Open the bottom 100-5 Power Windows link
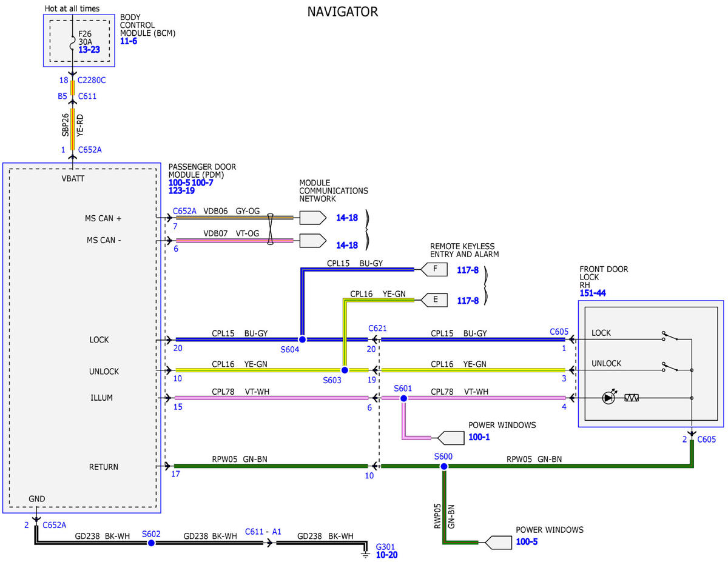The height and width of the screenshot is (562, 728). pyautogui.click(x=527, y=541)
